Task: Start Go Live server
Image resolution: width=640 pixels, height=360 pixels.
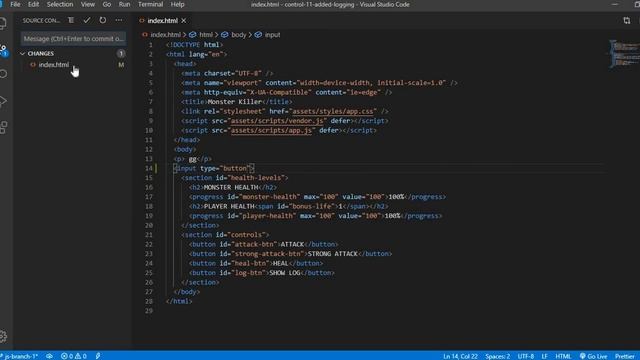Action: click(593, 356)
